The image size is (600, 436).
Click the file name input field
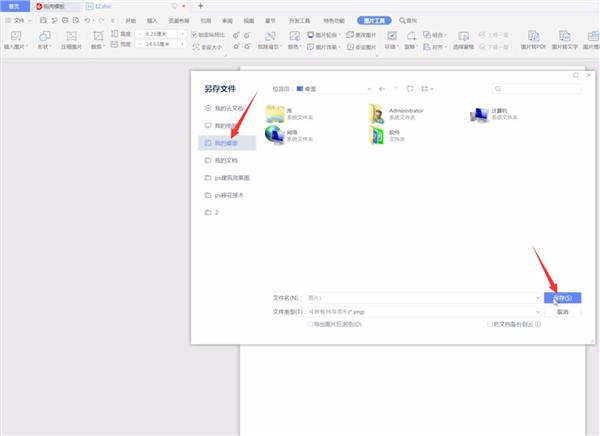tap(423, 298)
